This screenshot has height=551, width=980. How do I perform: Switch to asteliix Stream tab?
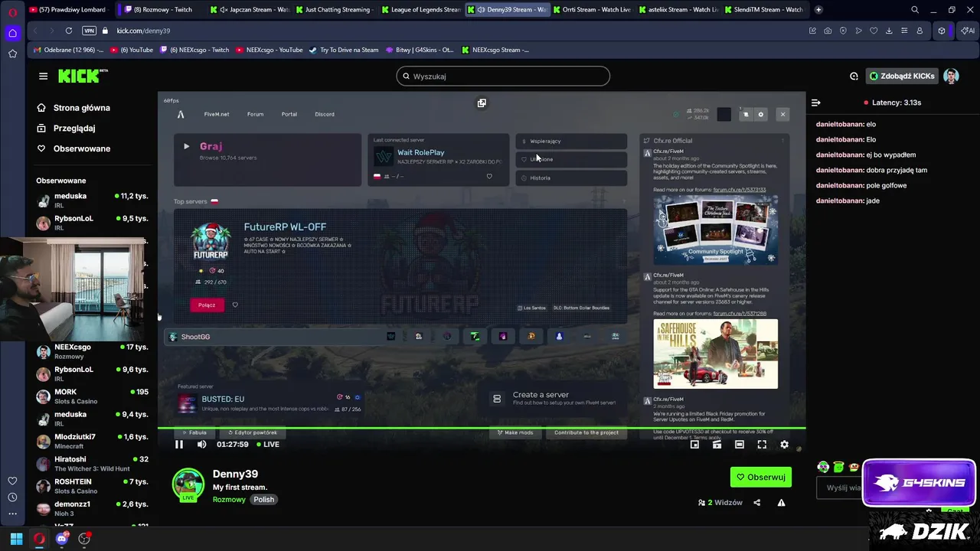point(678,10)
